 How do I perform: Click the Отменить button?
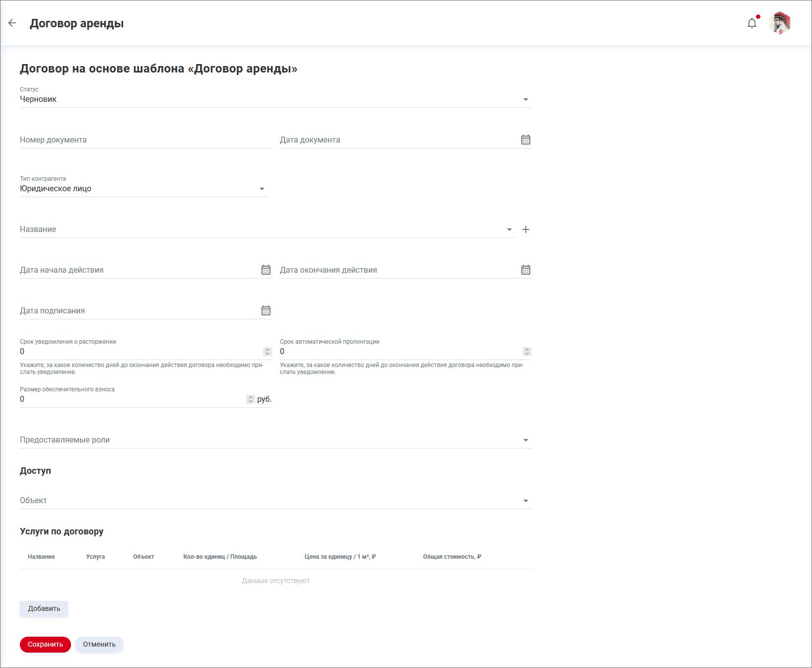pos(99,645)
